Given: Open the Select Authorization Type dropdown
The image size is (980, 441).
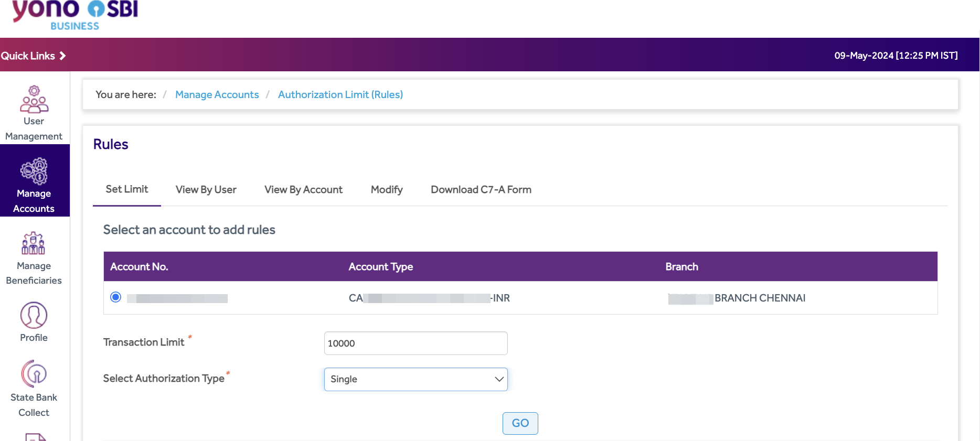Looking at the screenshot, I should pos(416,379).
